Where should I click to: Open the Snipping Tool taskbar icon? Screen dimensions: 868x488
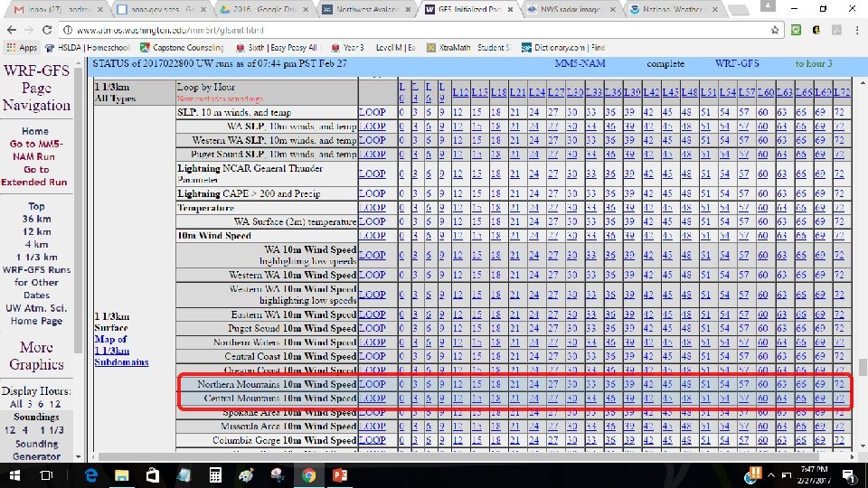click(278, 475)
